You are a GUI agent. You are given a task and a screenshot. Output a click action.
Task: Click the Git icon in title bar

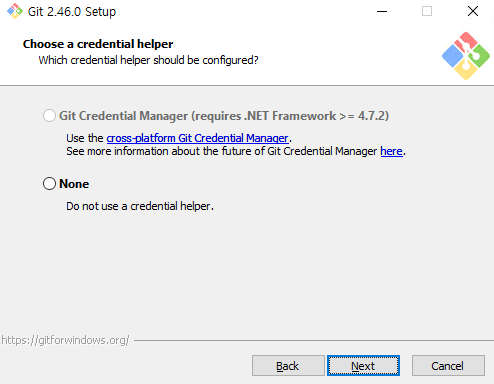15,11
